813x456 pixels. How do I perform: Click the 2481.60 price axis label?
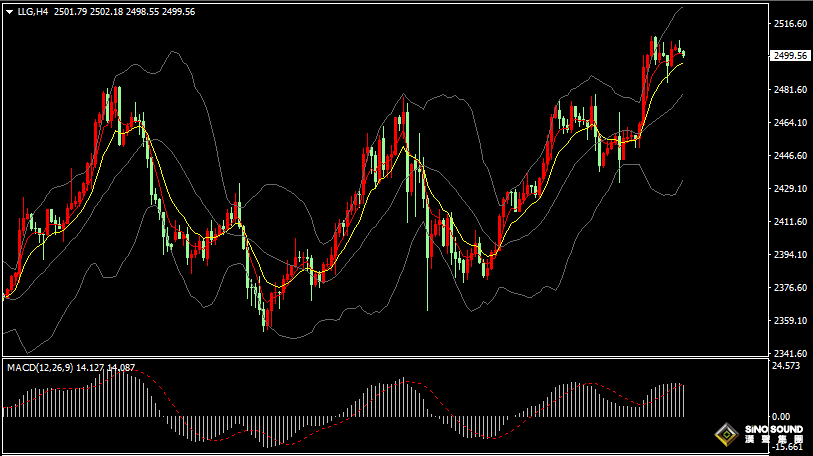[x=791, y=90]
